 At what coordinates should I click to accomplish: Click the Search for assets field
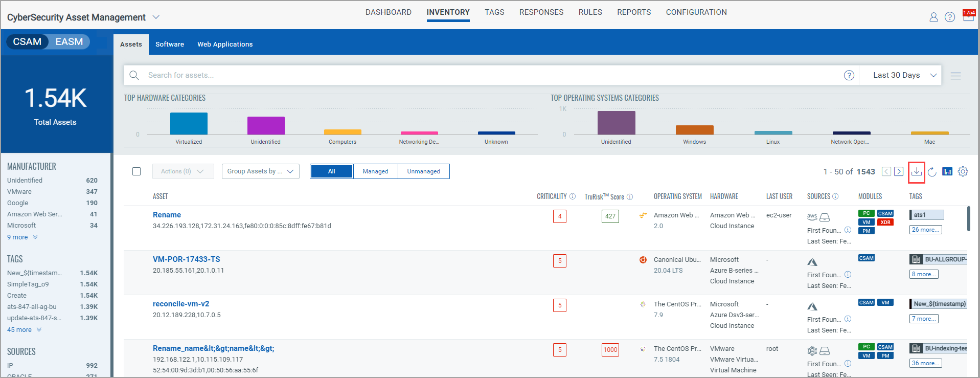[491, 75]
